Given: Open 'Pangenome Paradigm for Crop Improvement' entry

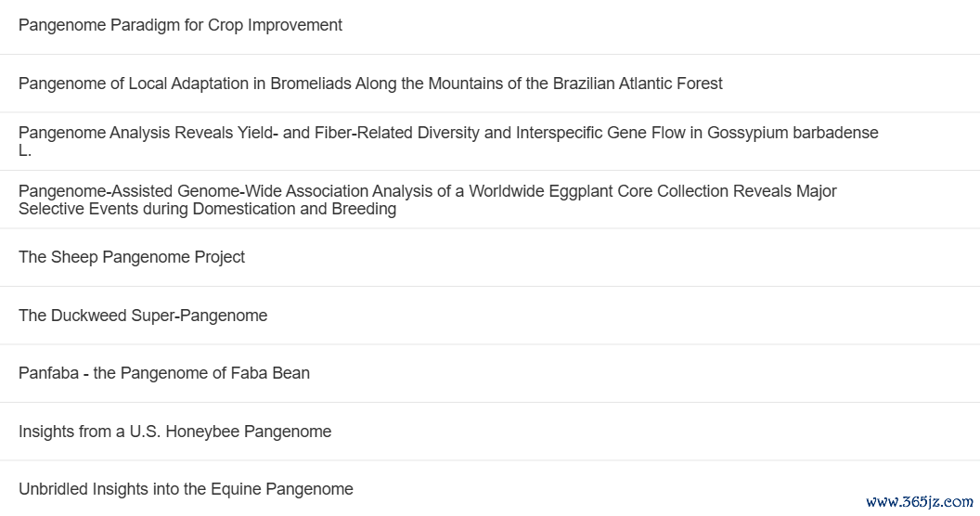Looking at the screenshot, I should click(x=180, y=25).
